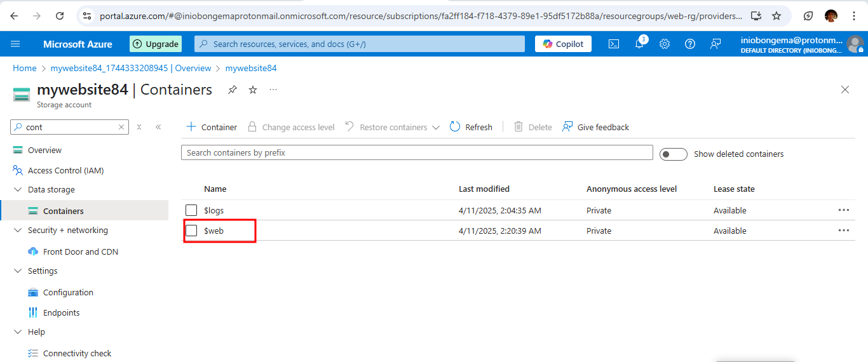Screen dimensions: 868x362
Task: Collapse the Help section
Action: 17,332
